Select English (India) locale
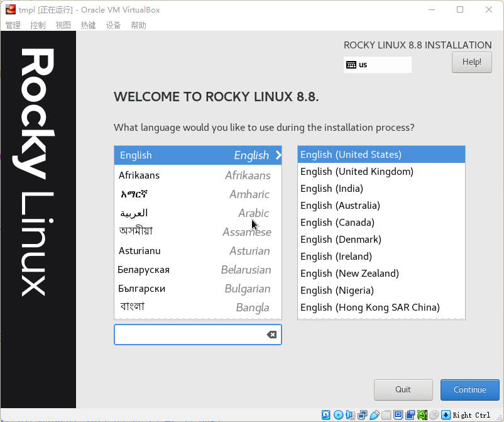The height and width of the screenshot is (422, 504). 381,189
